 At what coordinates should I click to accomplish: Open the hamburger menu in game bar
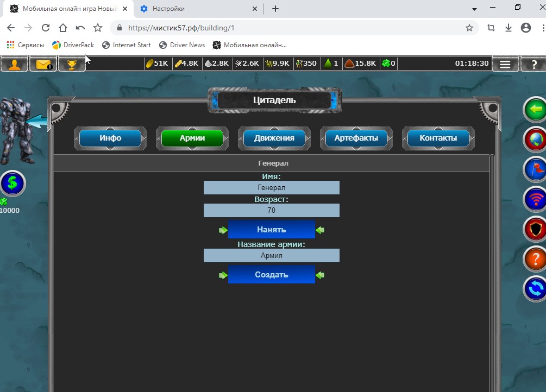coord(505,64)
